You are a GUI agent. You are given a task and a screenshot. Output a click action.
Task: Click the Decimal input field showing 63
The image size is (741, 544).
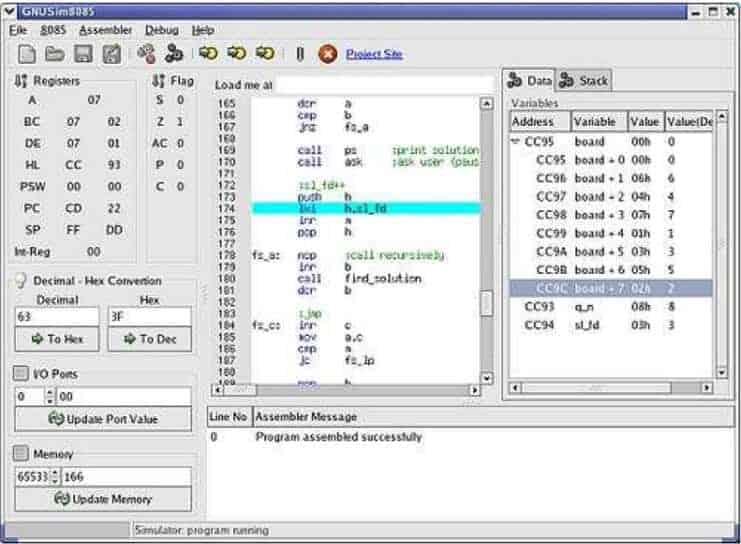click(57, 316)
